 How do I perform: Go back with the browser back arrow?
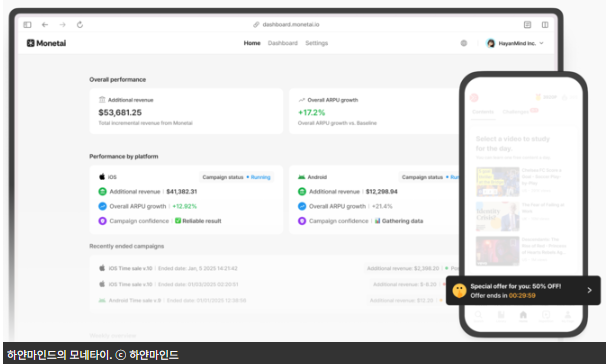coord(45,25)
